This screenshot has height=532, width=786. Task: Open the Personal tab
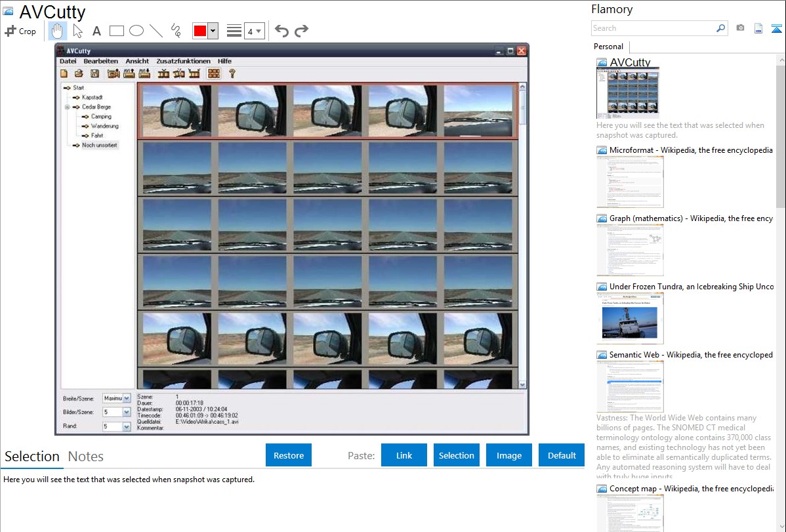click(608, 47)
